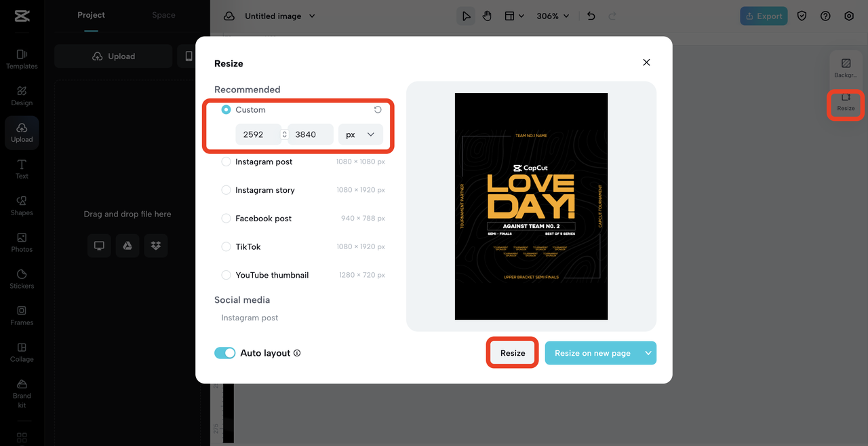The width and height of the screenshot is (868, 446).
Task: Switch to the Project tab
Action: pyautogui.click(x=91, y=15)
